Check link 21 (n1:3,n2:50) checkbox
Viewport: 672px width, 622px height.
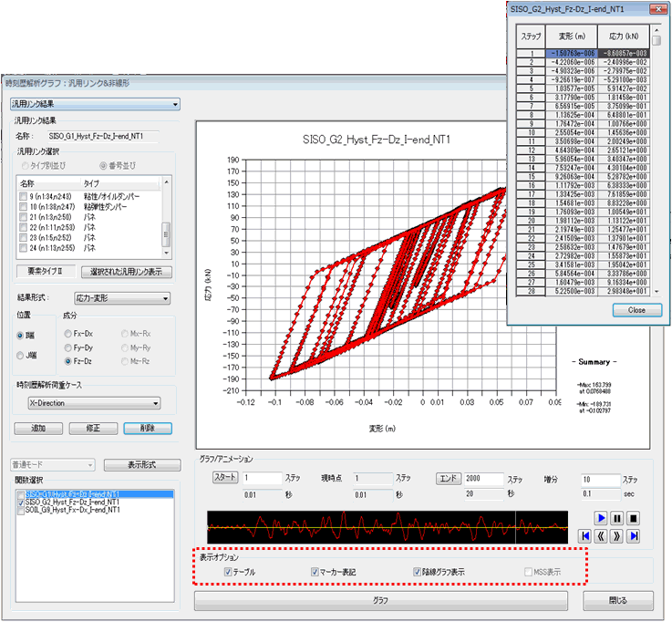pos(23,217)
